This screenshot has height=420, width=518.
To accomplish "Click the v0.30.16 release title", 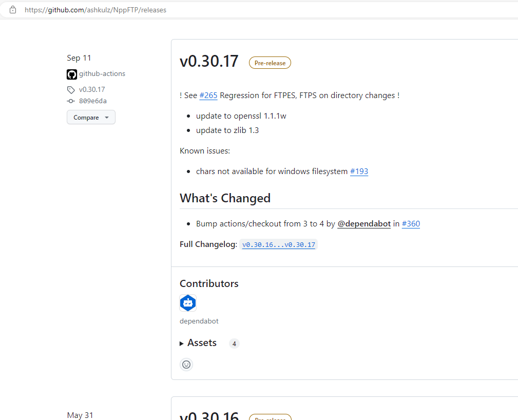I will pyautogui.click(x=209, y=415).
